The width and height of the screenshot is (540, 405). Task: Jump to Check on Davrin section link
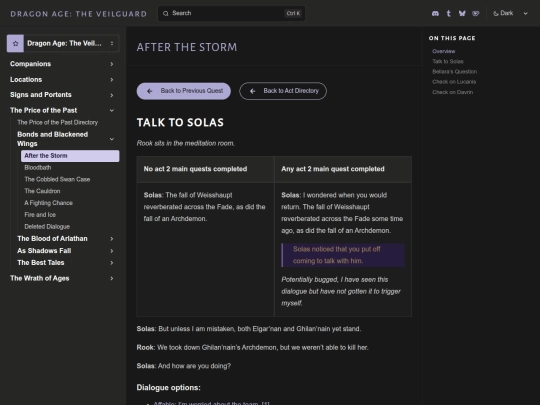[x=453, y=92]
